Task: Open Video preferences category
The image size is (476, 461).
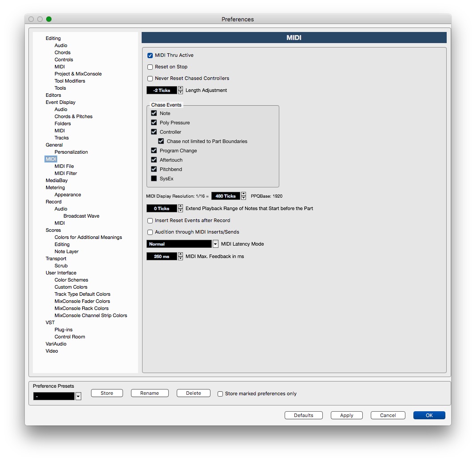Action: pyautogui.click(x=52, y=351)
